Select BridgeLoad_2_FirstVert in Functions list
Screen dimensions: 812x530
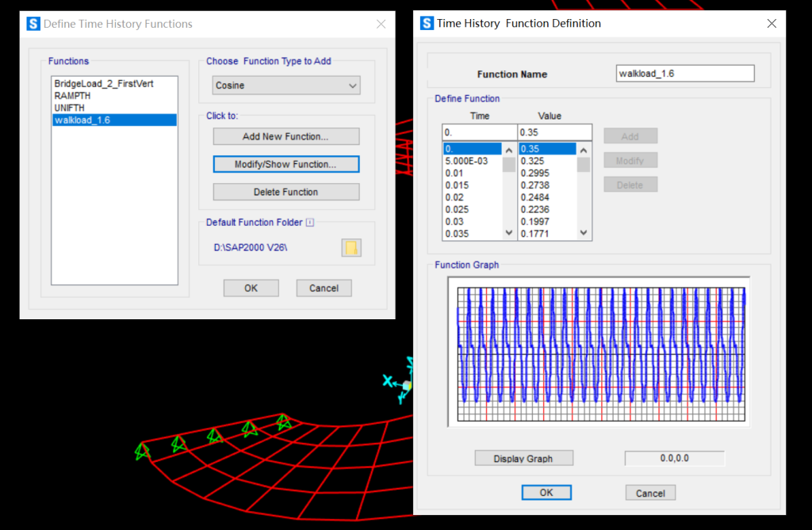click(x=103, y=84)
